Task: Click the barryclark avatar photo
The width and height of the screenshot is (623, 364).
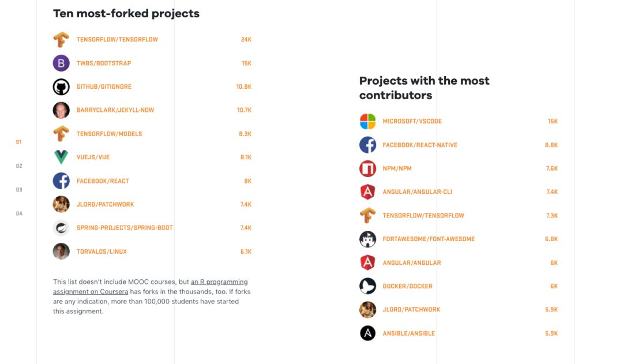Action: click(61, 110)
